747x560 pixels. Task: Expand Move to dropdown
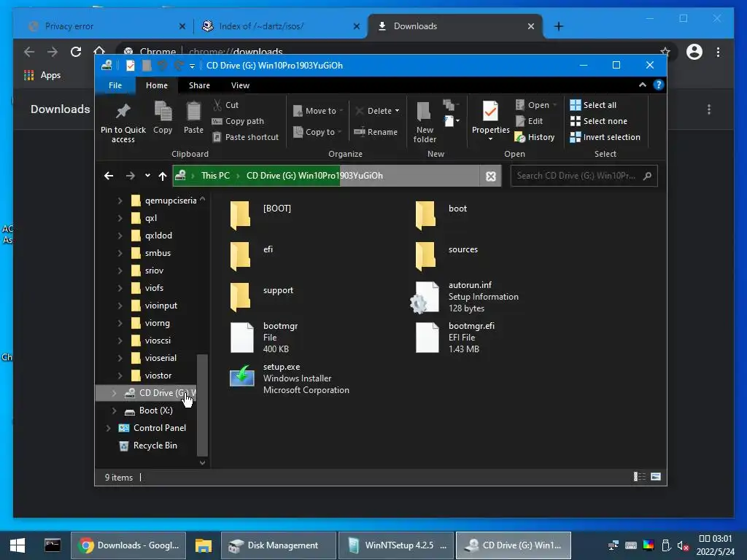pyautogui.click(x=341, y=111)
